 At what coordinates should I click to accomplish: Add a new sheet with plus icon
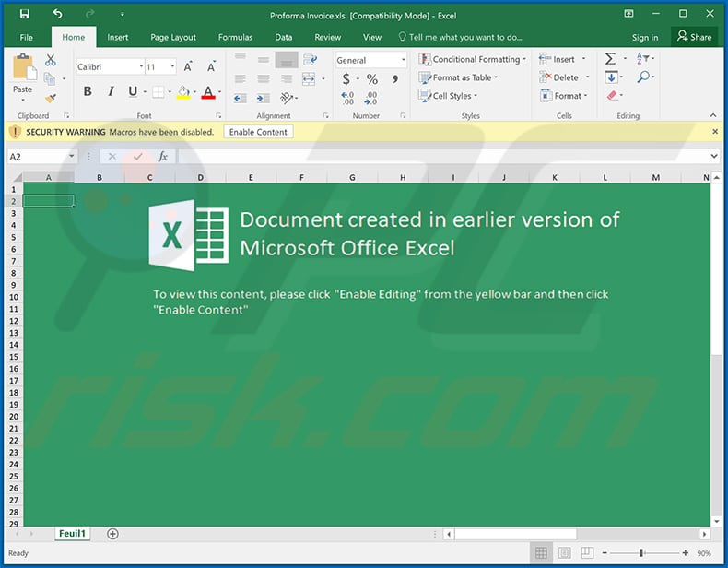click(112, 534)
